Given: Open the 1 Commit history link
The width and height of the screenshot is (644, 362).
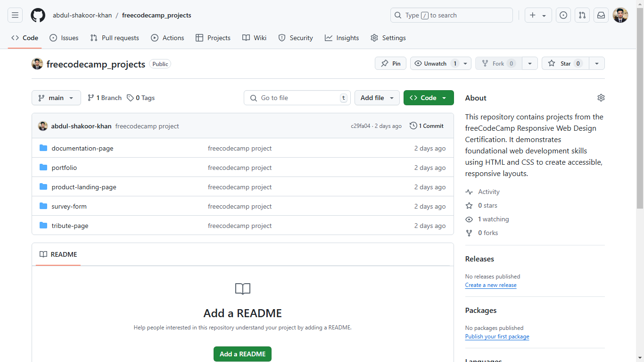Looking at the screenshot, I should pos(427,126).
